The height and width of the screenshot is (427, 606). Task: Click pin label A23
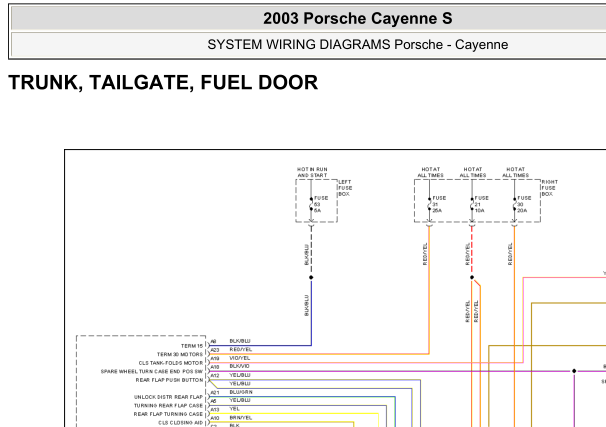tap(214, 350)
